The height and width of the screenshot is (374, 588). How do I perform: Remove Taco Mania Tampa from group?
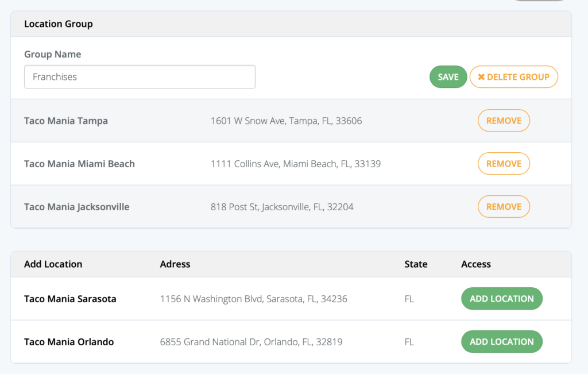pos(504,121)
